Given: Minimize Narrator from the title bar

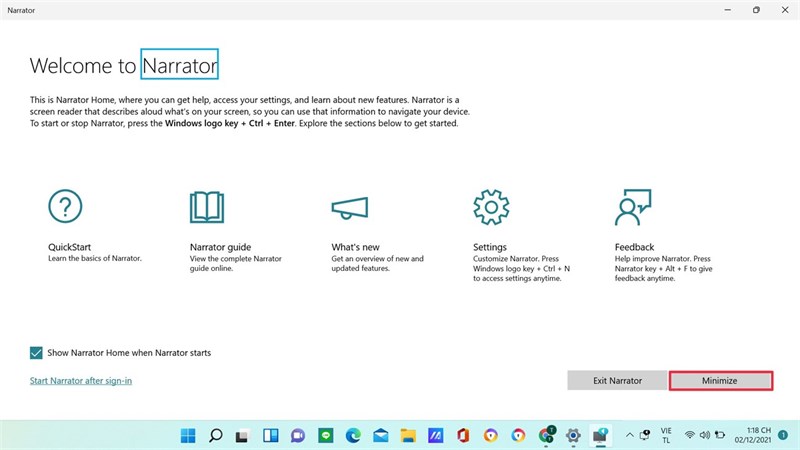Looking at the screenshot, I should (728, 10).
